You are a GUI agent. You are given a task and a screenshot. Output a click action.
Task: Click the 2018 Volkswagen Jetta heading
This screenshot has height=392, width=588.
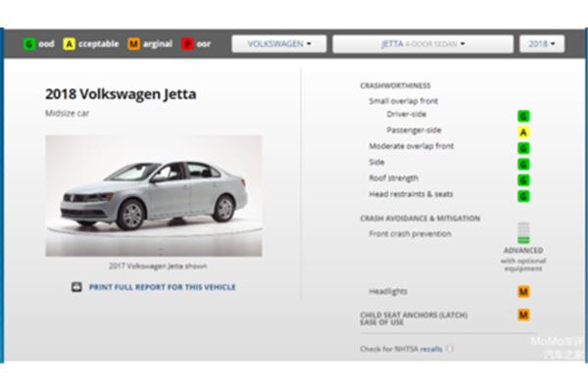[x=121, y=94]
